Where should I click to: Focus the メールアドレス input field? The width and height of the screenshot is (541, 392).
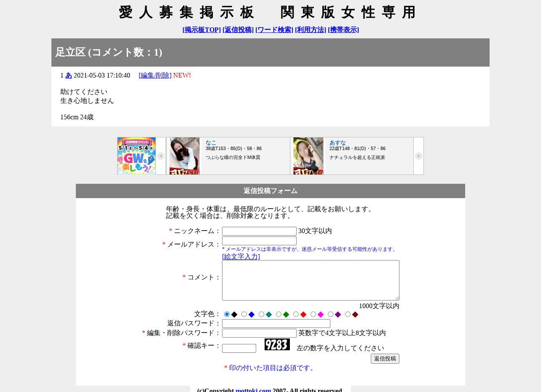pos(259,241)
